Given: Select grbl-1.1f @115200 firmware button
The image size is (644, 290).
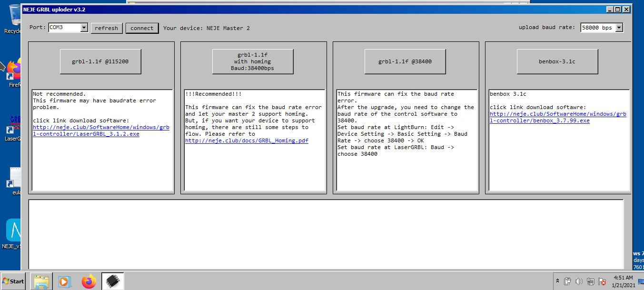Looking at the screenshot, I should tap(100, 61).
